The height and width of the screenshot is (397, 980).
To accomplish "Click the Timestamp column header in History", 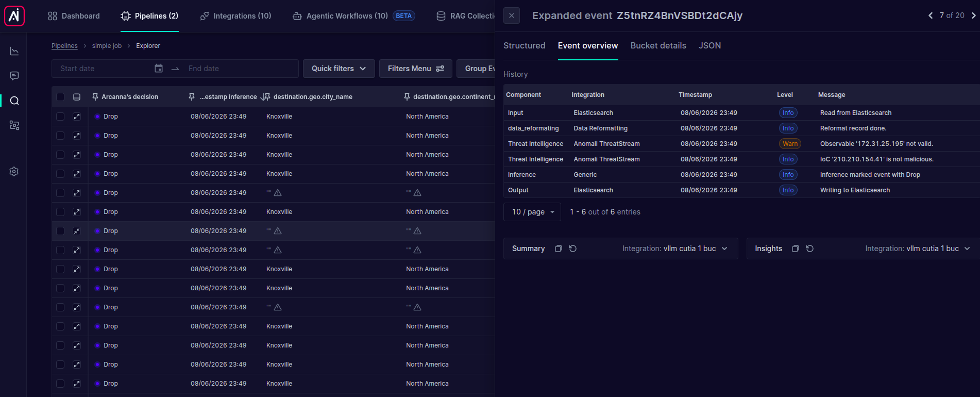I will click(x=695, y=95).
